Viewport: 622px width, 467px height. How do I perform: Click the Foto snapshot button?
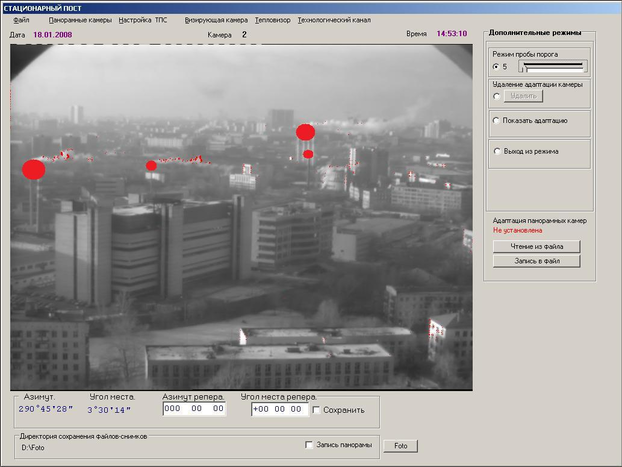pos(400,446)
